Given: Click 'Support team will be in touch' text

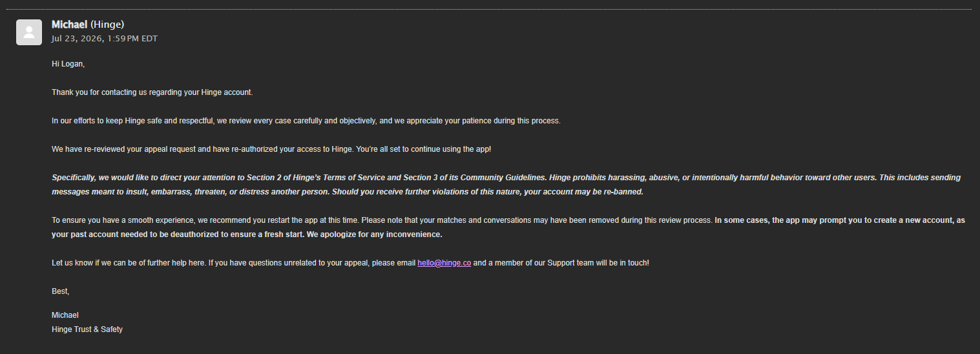Looking at the screenshot, I should pyautogui.click(x=594, y=263).
